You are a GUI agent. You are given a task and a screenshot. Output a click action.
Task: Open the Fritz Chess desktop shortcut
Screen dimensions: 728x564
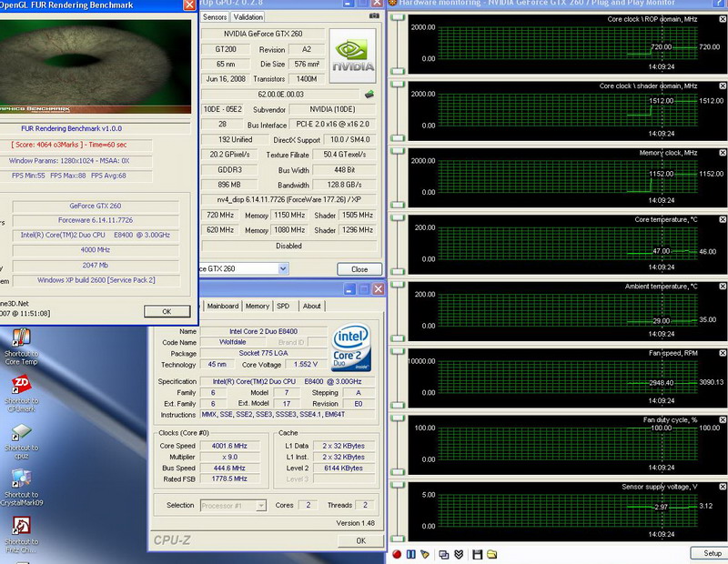click(x=21, y=535)
